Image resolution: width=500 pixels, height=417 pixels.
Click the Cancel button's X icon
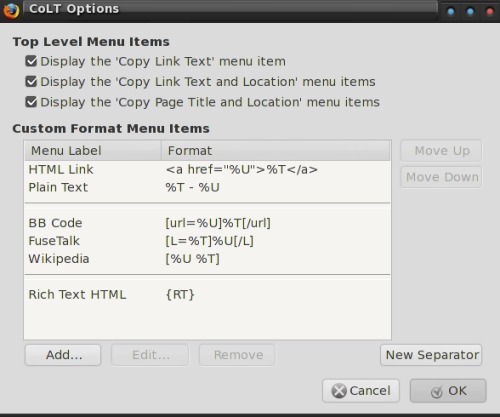339,391
